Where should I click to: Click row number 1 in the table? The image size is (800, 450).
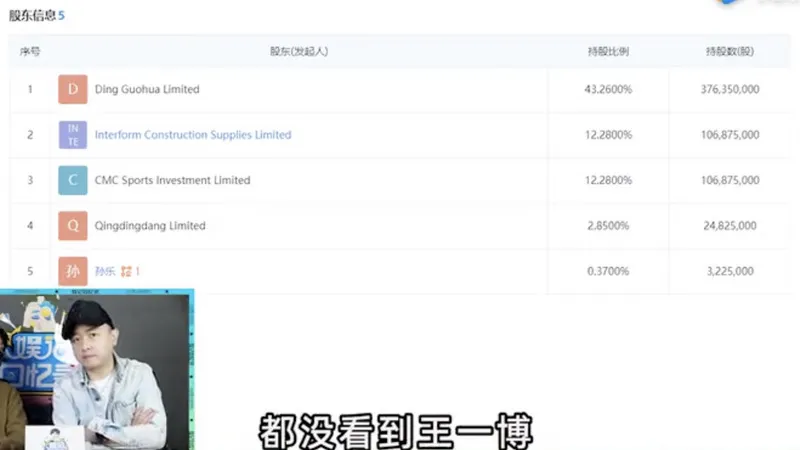click(x=30, y=89)
